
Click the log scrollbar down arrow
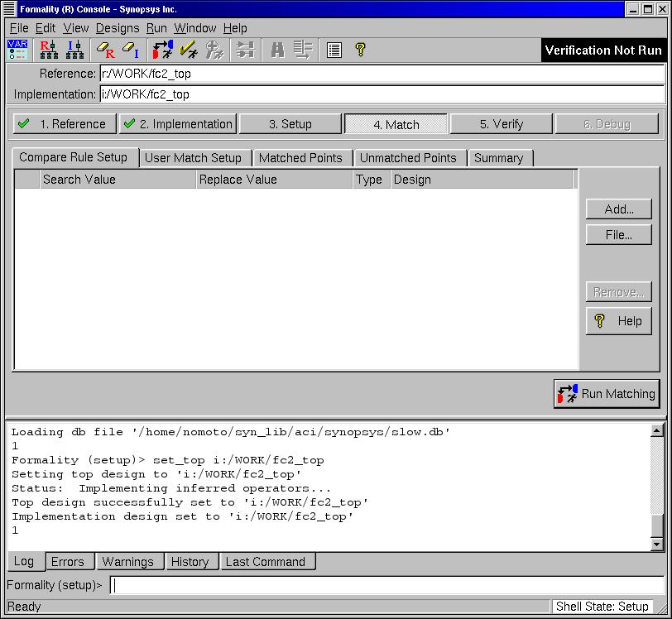[657, 544]
